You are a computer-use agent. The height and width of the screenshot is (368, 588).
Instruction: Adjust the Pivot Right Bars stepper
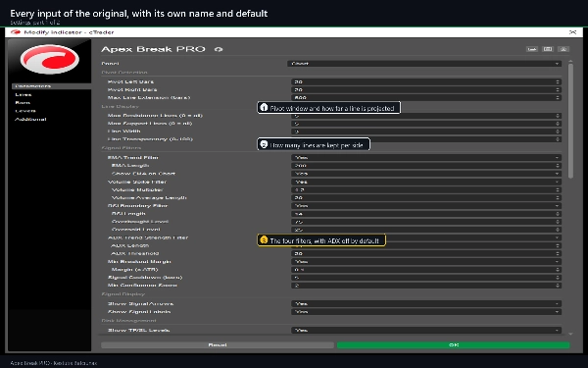[558, 89]
